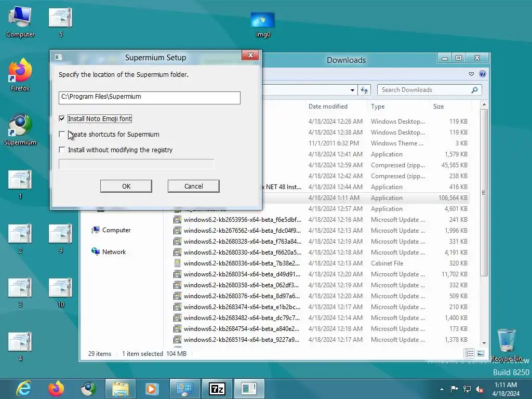This screenshot has width=532, height=399.
Task: Open the address bar history dropdown
Action: (352, 90)
